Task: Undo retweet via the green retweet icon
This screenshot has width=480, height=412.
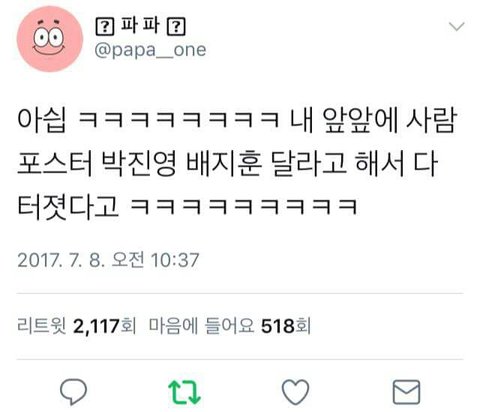Action: pyautogui.click(x=184, y=392)
